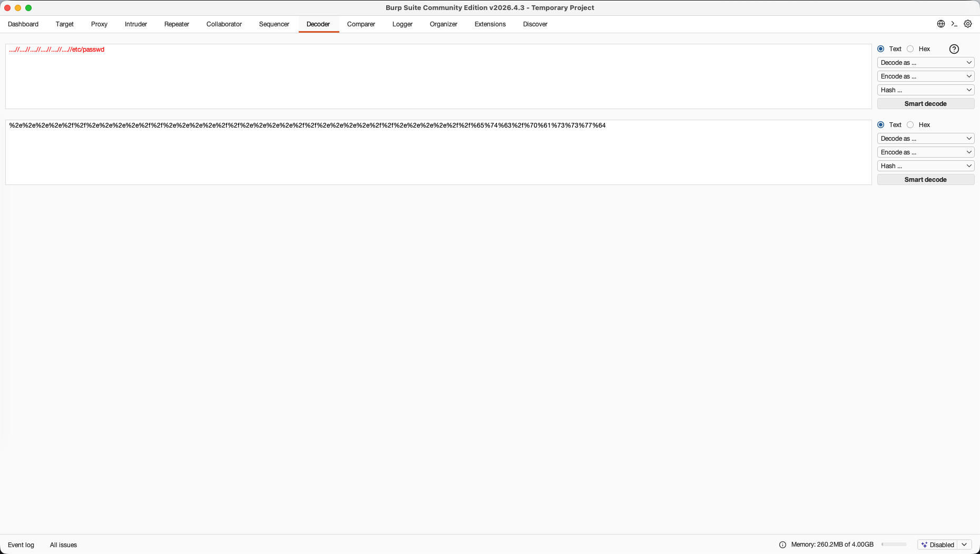Expand the chevron next to Disabled

(x=964, y=545)
